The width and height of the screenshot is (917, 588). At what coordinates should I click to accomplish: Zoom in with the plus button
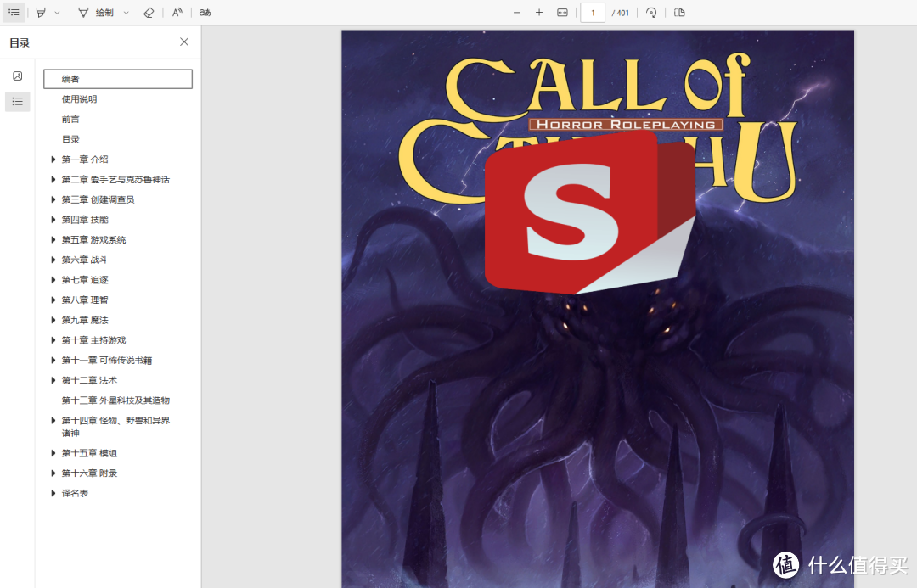(539, 13)
